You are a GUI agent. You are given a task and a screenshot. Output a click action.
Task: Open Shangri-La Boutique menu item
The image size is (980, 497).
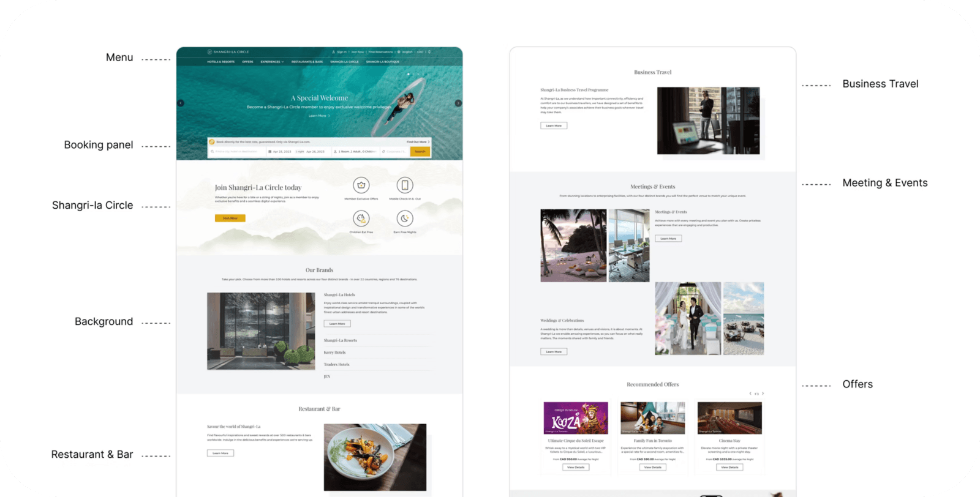[x=383, y=62]
